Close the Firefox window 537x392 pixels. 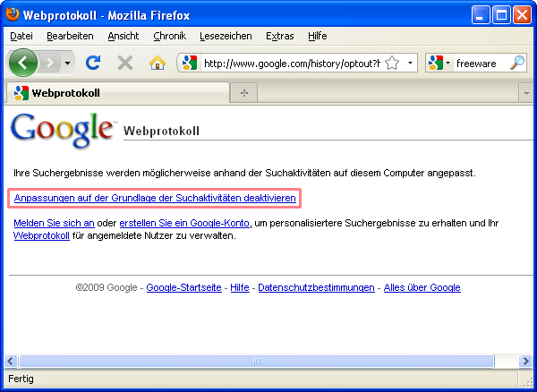[x=523, y=15]
